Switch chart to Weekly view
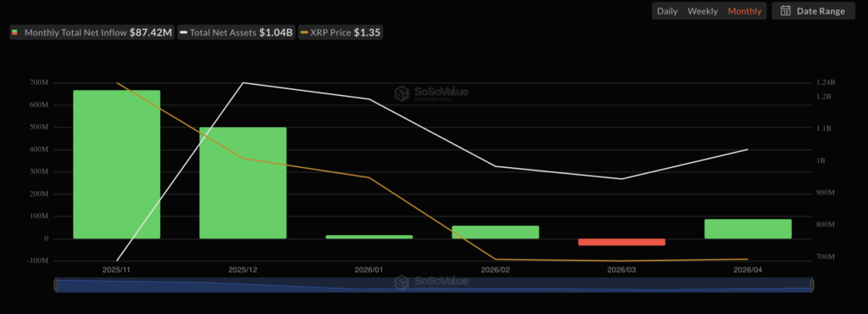The width and height of the screenshot is (868, 314). (x=703, y=11)
